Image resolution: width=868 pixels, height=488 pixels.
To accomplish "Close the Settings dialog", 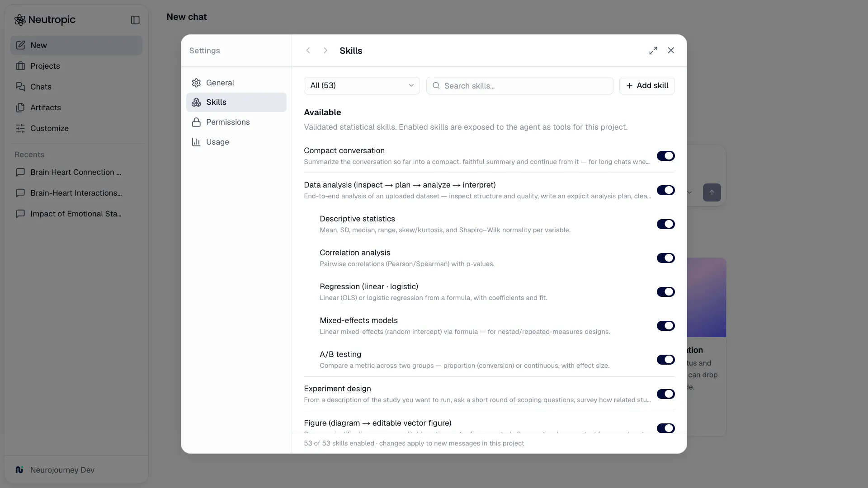I will click(671, 51).
